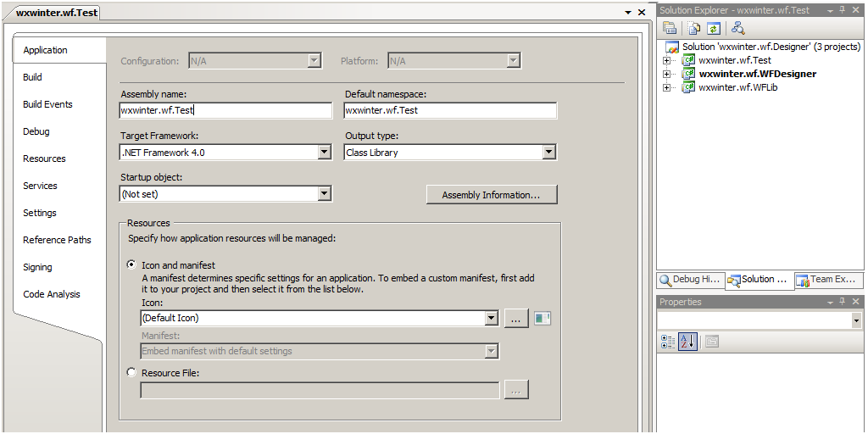Click C# project icon for wxwinter.wf.Test
The image size is (868, 434).
coord(688,60)
